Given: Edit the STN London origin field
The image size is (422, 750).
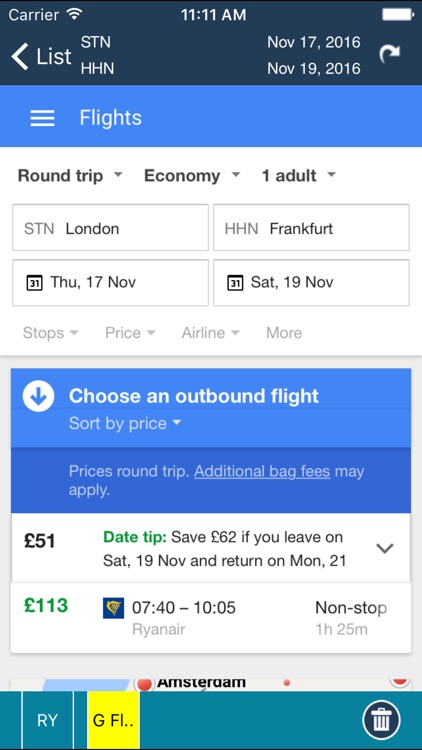Looking at the screenshot, I should pos(111,228).
